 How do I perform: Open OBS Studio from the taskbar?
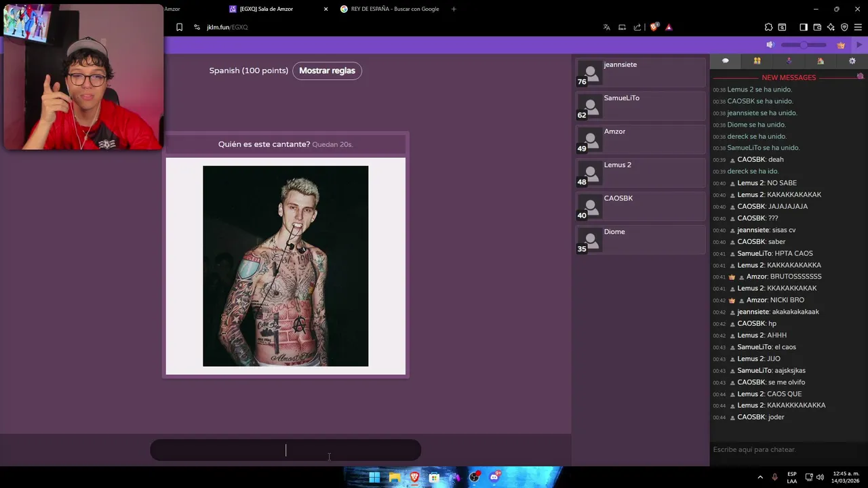click(474, 477)
